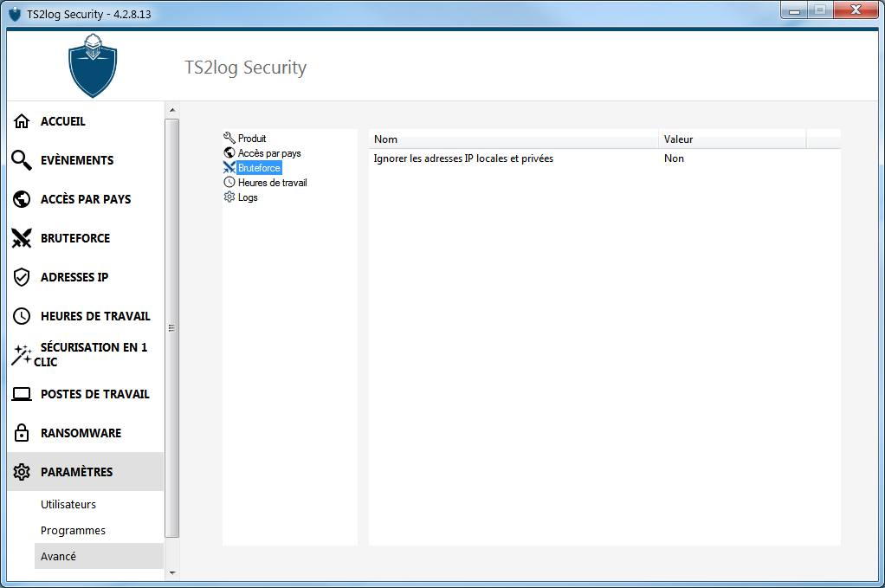Click the Postes de travail laptop icon

[22, 394]
